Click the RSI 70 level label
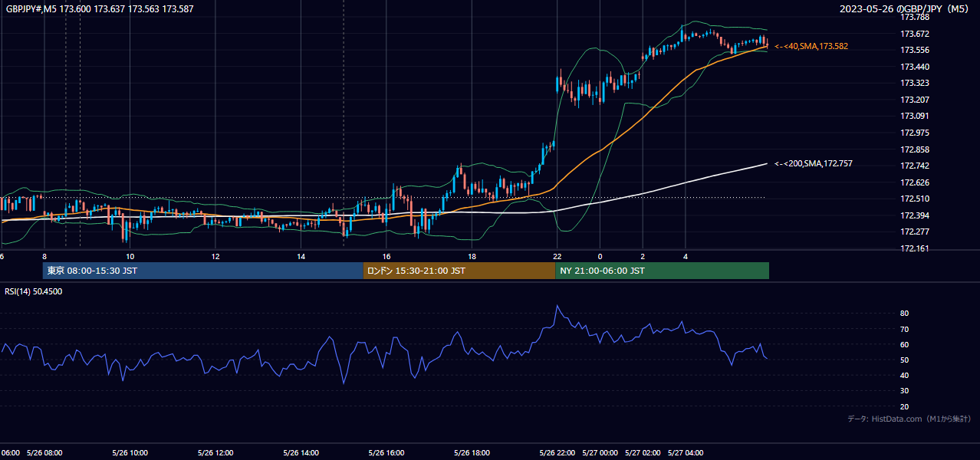 [x=905, y=329]
